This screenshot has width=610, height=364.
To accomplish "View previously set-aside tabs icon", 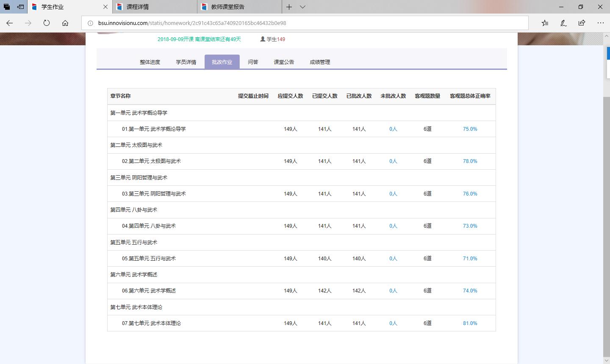I will (x=6, y=7).
